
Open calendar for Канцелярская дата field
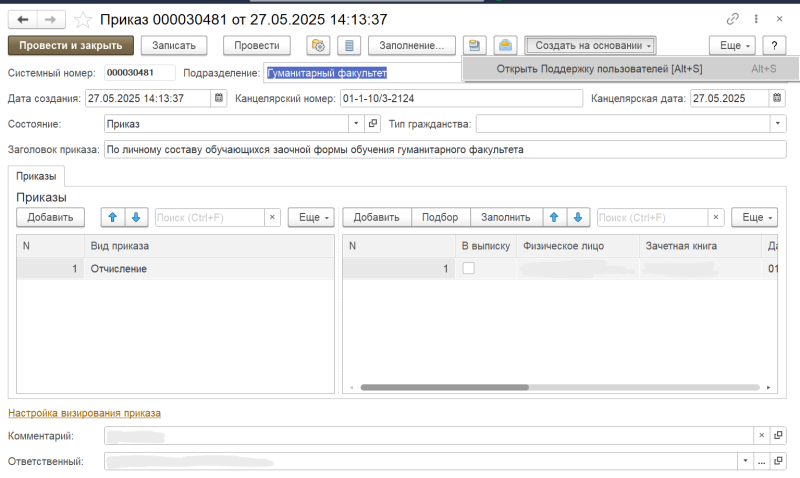[777, 98]
